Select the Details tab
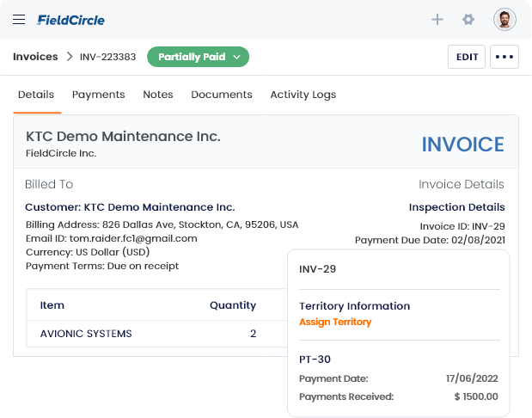This screenshot has width=532, height=418. 36,95
